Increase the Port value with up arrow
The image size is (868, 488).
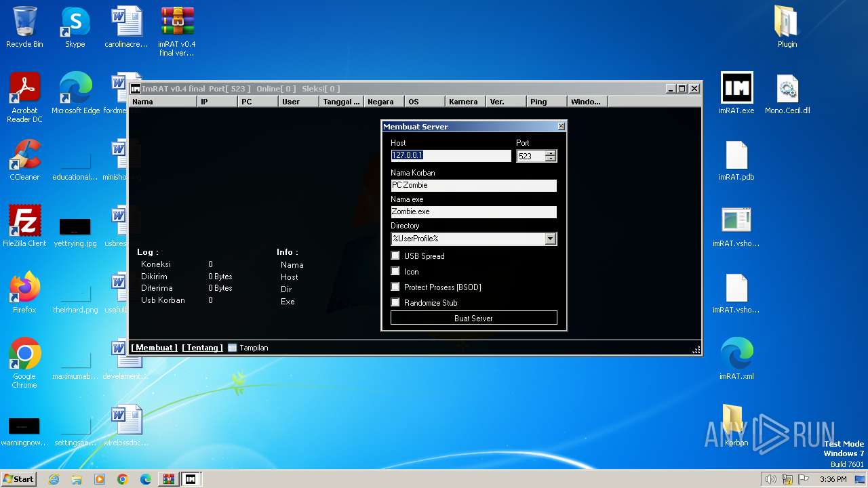550,153
